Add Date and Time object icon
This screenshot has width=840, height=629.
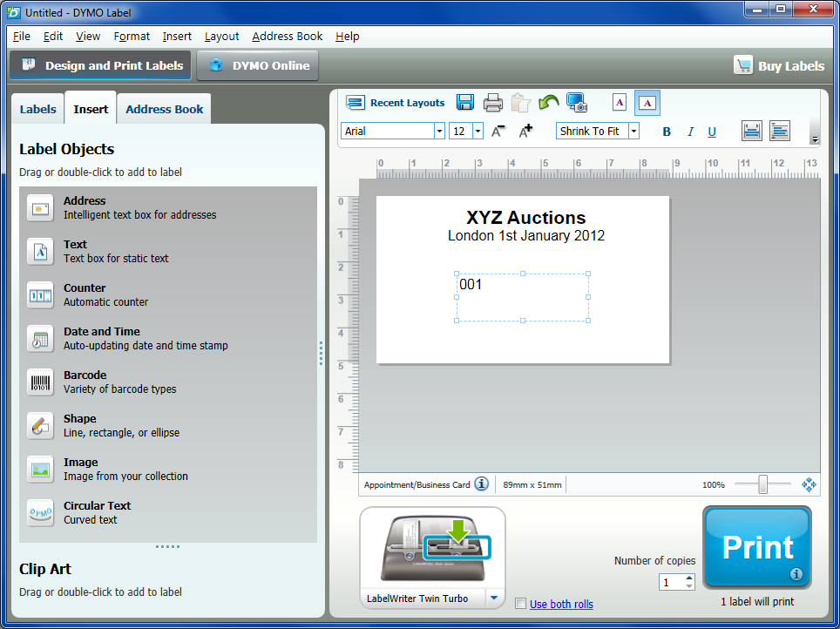click(40, 339)
